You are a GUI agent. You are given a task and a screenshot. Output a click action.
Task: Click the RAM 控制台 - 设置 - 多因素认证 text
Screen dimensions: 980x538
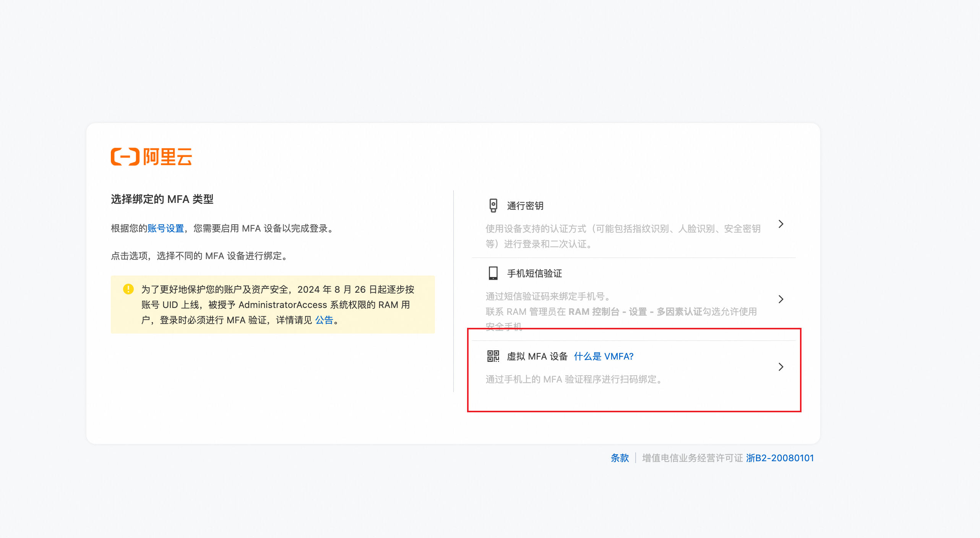[x=635, y=312]
